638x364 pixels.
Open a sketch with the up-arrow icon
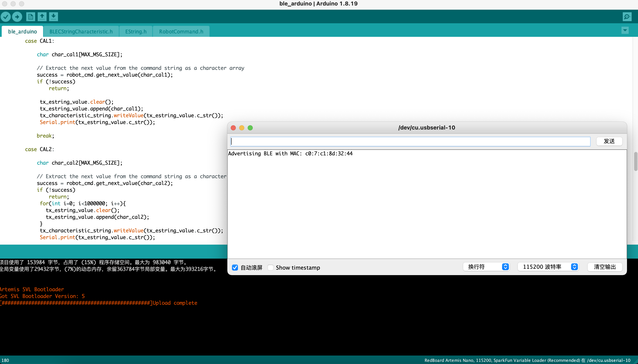pos(42,17)
